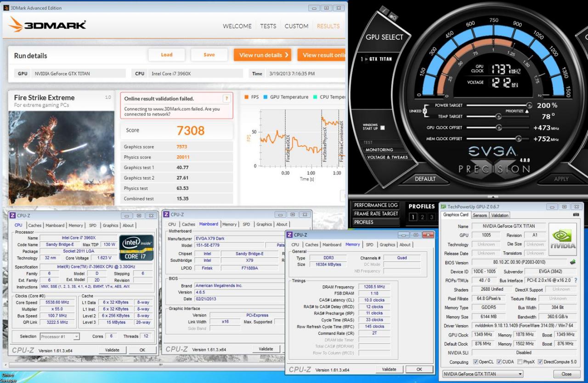Click the CPU-Z icon in the Mainboard window title bar
Viewport: 588px width, 383px height.
pos(166,214)
